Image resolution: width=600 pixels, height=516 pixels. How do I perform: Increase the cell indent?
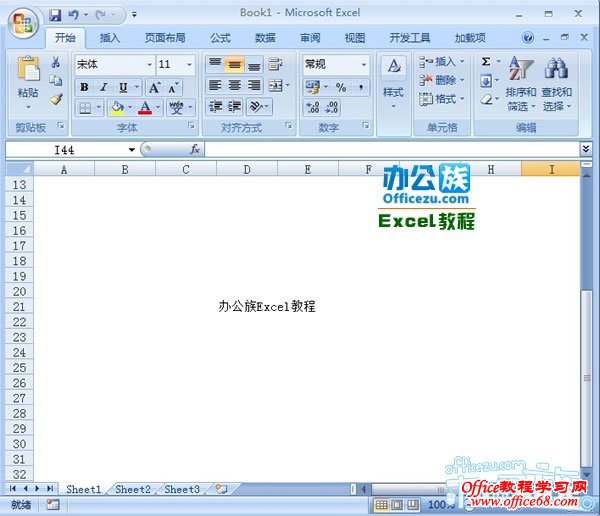(x=235, y=106)
